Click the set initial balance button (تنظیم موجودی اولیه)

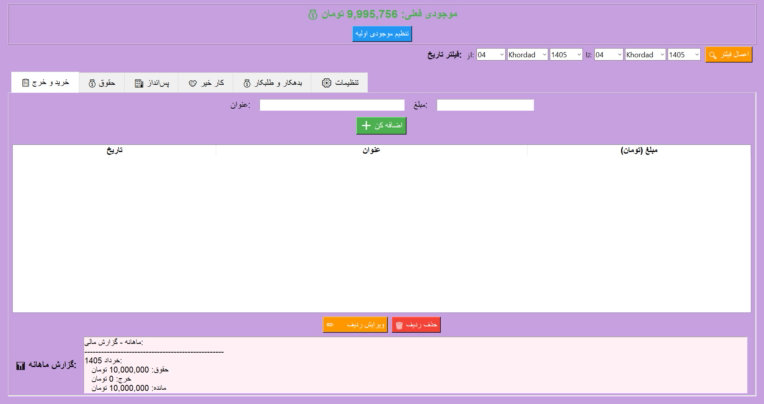[x=382, y=34]
